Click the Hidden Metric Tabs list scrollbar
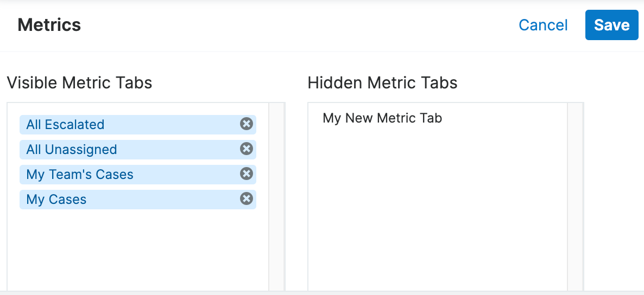 (x=575, y=195)
